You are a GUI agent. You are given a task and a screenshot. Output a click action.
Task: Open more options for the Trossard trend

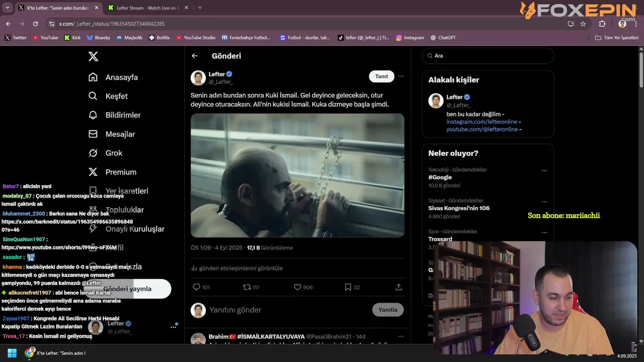tap(544, 232)
